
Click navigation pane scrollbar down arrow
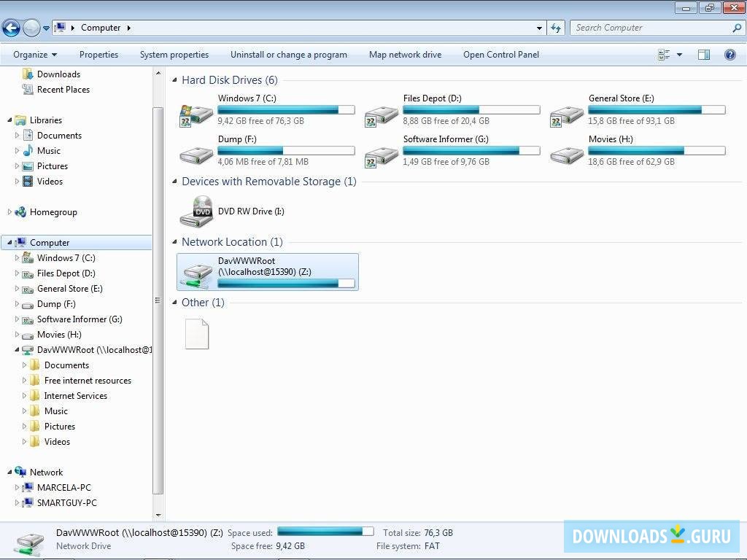click(x=158, y=516)
